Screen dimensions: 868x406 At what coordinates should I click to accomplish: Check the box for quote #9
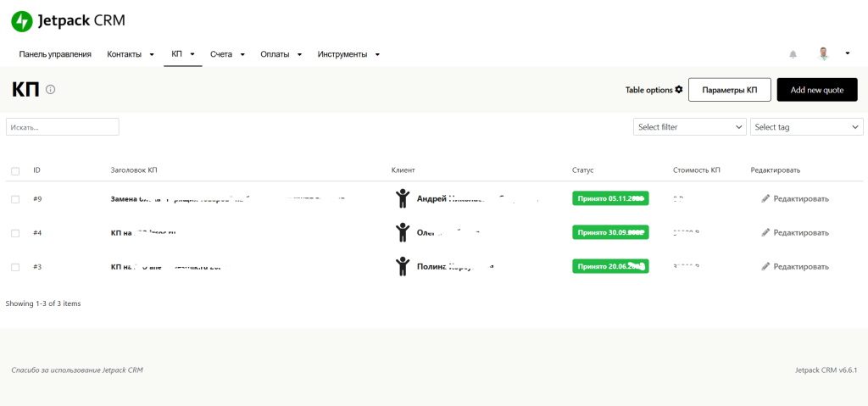point(15,199)
